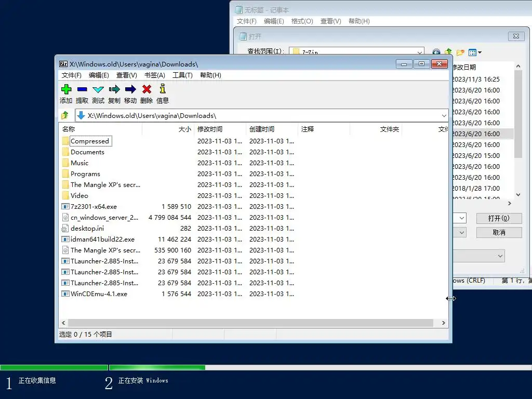Screen dimensions: 532x399
Task: Open 格式(O) menu in Notepad
Action: (x=302, y=21)
